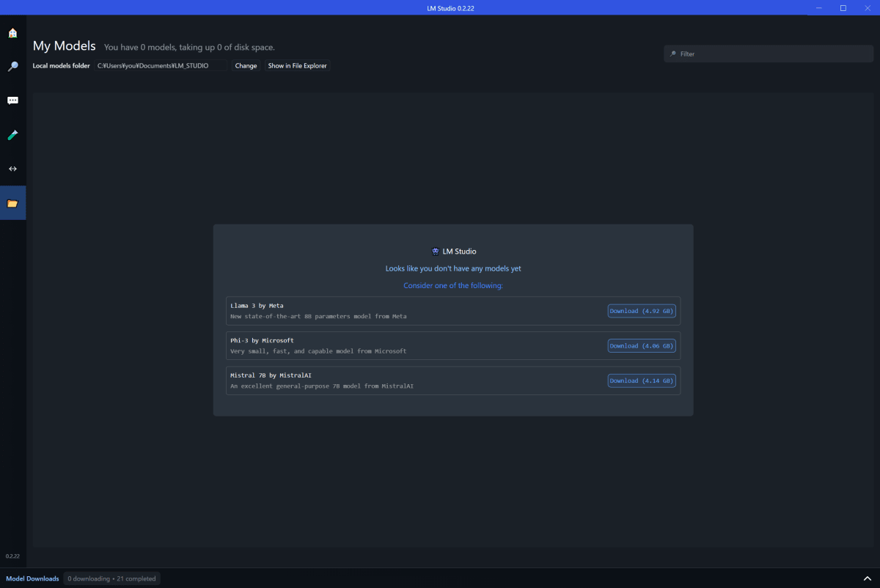Select the Mistral 7B by MistralAI title
Viewport: 880px width, 588px height.
(x=271, y=375)
